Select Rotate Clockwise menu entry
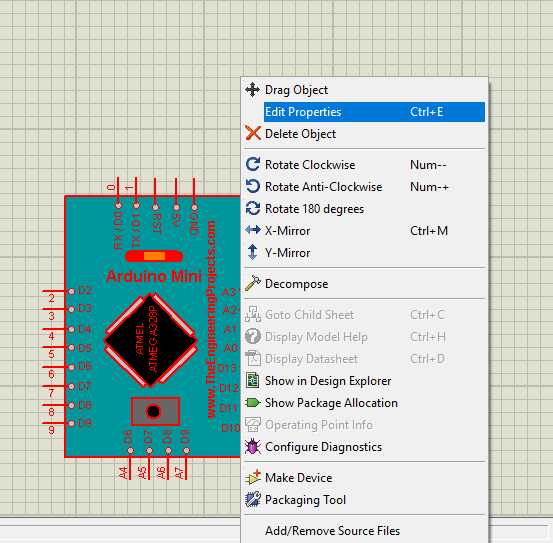Viewport: 553px width, 543px height. pyautogui.click(x=365, y=165)
